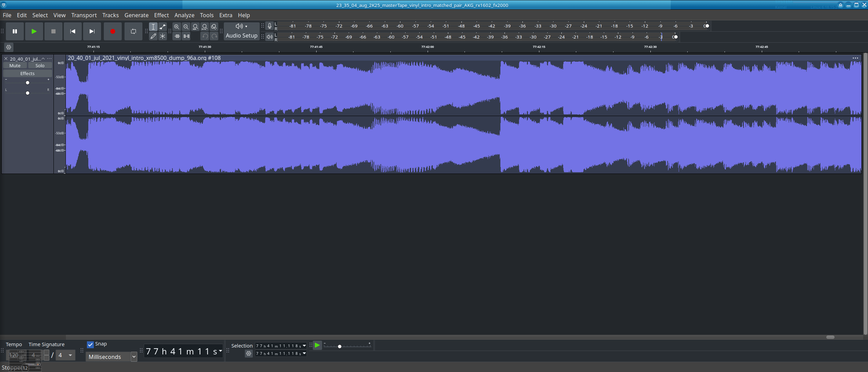Fit project to width zoom icon

click(x=204, y=27)
